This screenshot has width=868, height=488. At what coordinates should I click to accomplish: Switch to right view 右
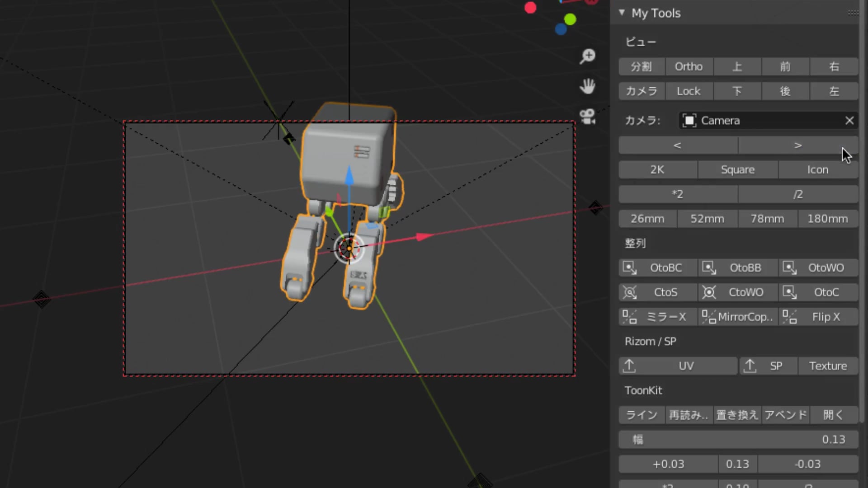(834, 67)
